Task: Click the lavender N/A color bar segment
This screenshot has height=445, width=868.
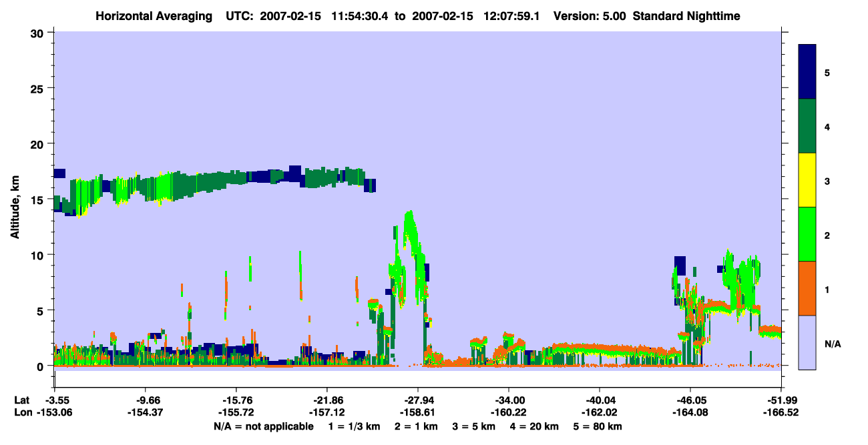Action: [x=807, y=342]
